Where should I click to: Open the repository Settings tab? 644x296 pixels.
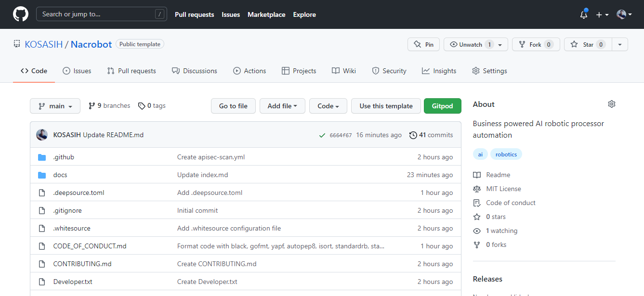(489, 71)
